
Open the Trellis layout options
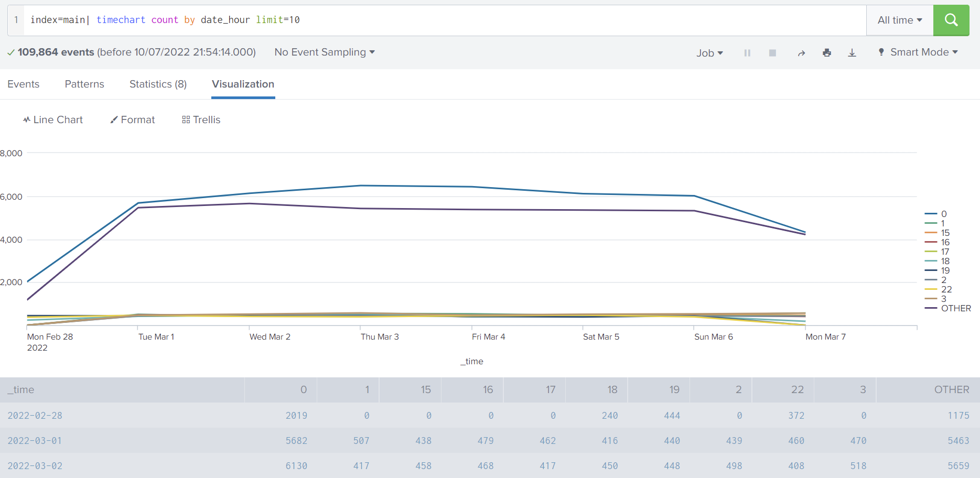click(x=201, y=119)
